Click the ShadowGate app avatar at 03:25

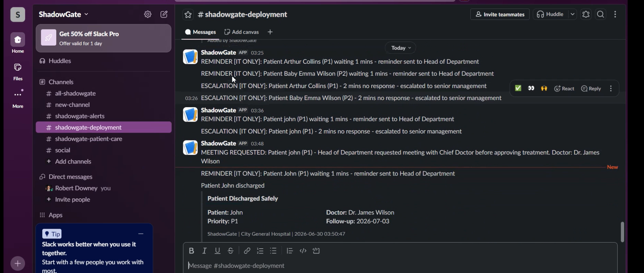tap(190, 57)
